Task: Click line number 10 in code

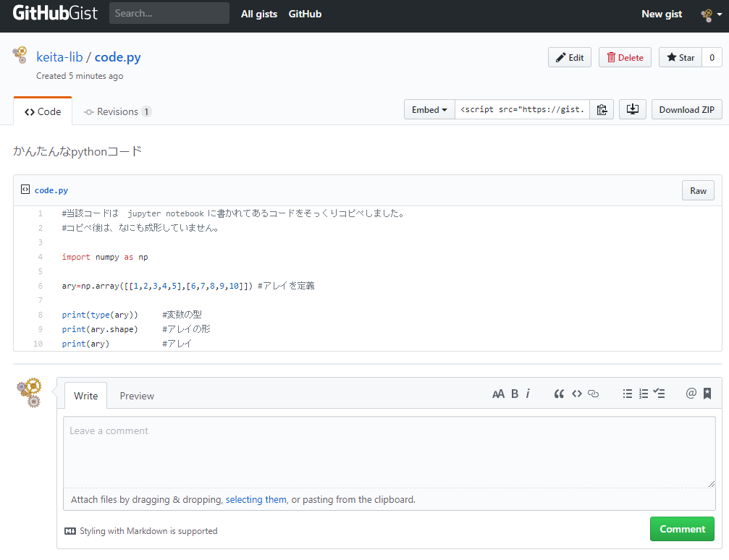Action: [38, 344]
